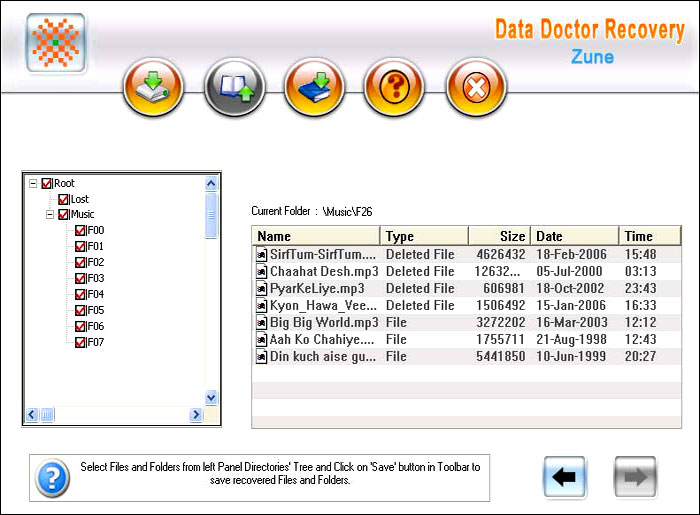Toggle the F03 folder checkbox
The image size is (700, 515).
pyautogui.click(x=80, y=279)
